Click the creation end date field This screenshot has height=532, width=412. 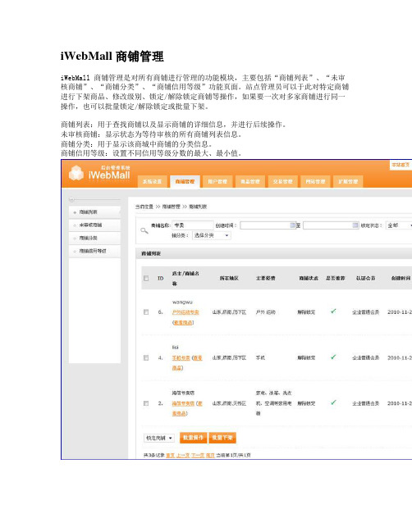pos(331,225)
